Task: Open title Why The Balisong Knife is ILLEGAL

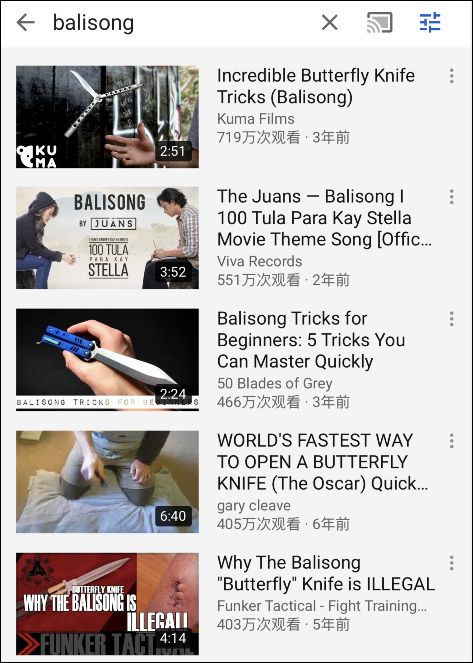Action: tap(326, 573)
